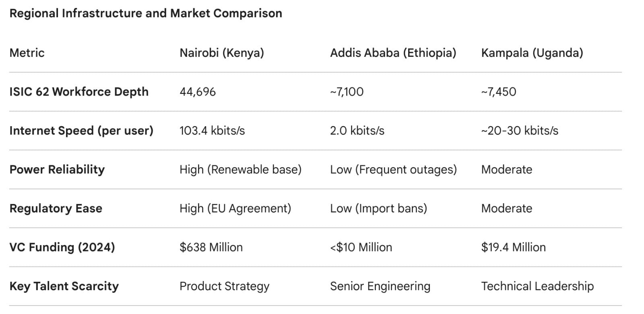644x314 pixels.
Task: Select the 'High (EU Agreement)' cell
Action: pyautogui.click(x=235, y=208)
